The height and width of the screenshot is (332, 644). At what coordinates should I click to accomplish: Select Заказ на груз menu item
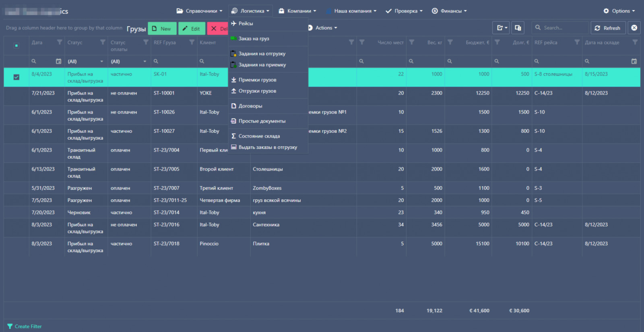point(268,39)
